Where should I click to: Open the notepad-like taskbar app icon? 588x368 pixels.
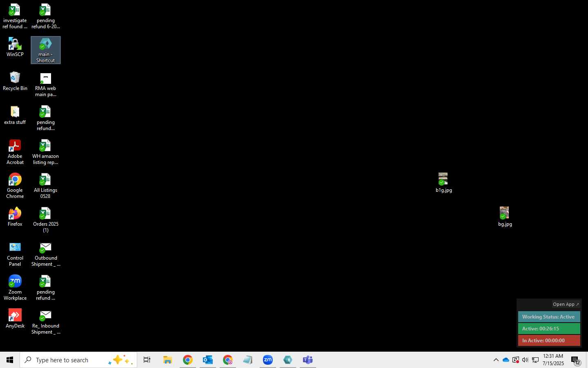[247, 360]
